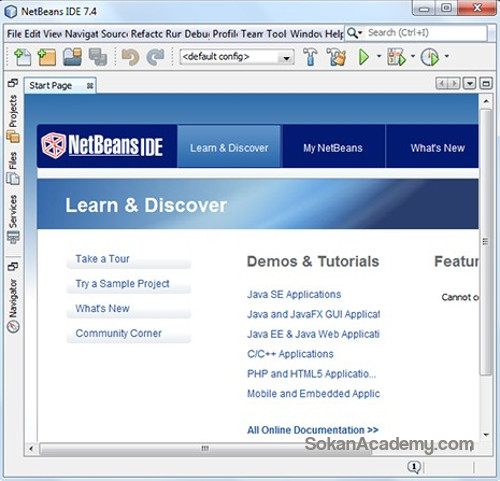Click the Undo arrow icon
The width and height of the screenshot is (500, 481).
coord(130,57)
